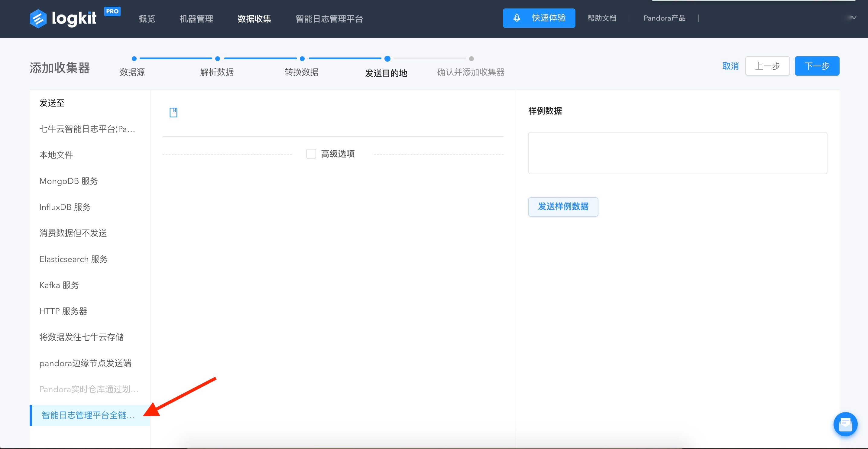Select Elasticsearch 服务 sender
The width and height of the screenshot is (868, 449).
(90, 259)
